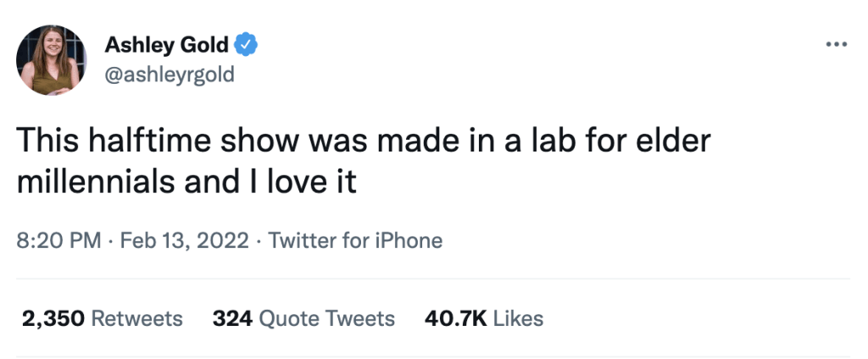Show the 40.7K Likes list
Image resolution: width=868 pixels, height=359 pixels.
click(483, 318)
